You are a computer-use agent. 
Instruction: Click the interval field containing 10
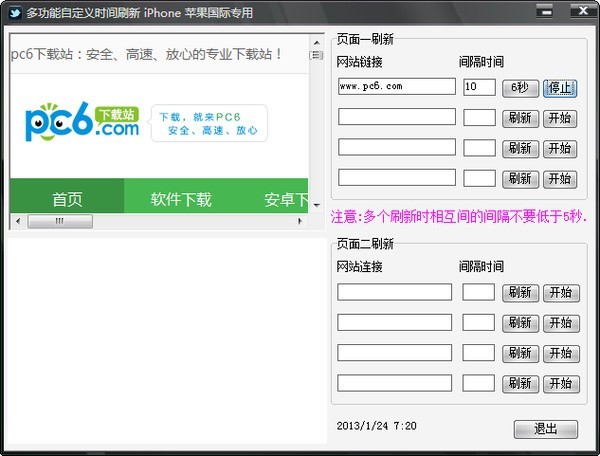(x=479, y=87)
